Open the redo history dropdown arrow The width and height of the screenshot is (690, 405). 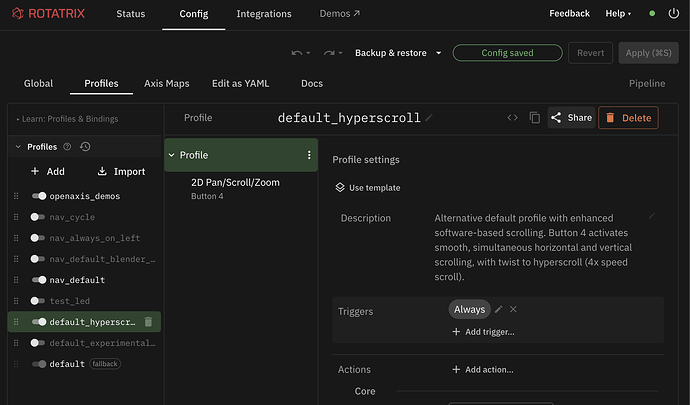click(340, 53)
